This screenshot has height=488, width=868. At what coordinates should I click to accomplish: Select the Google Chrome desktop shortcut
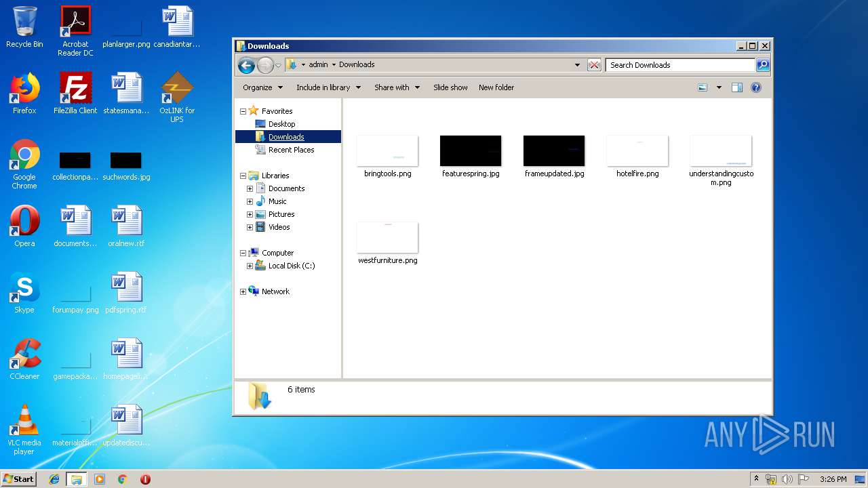(24, 164)
